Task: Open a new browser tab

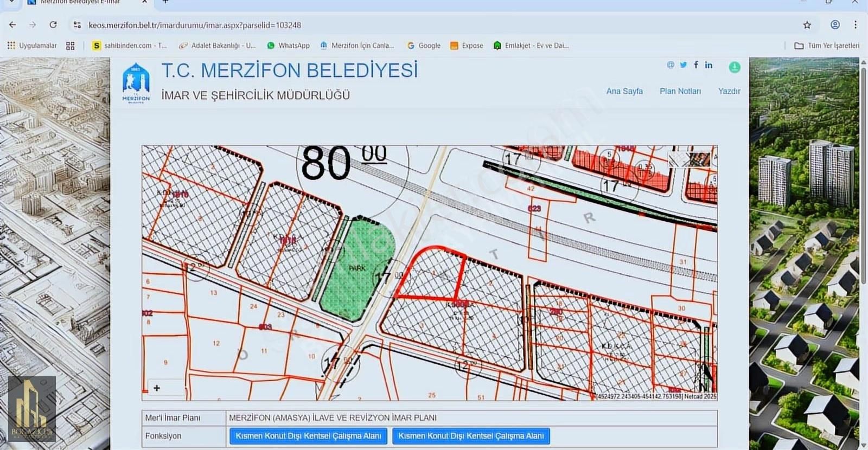Action: (165, 2)
